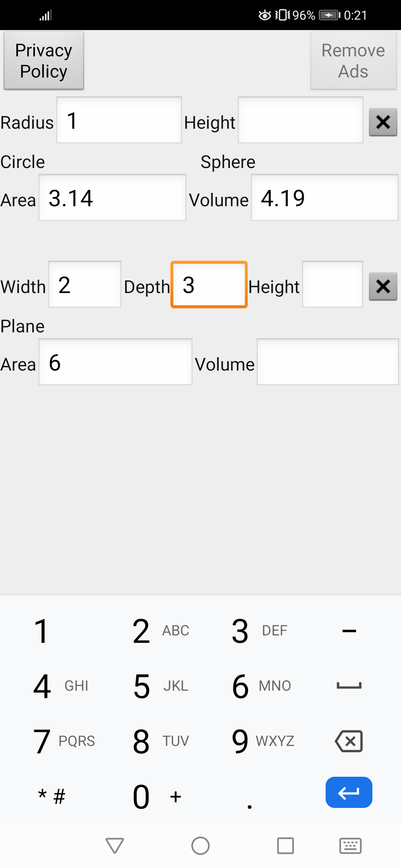Open the Privacy Policy
This screenshot has width=401, height=868.
44,60
